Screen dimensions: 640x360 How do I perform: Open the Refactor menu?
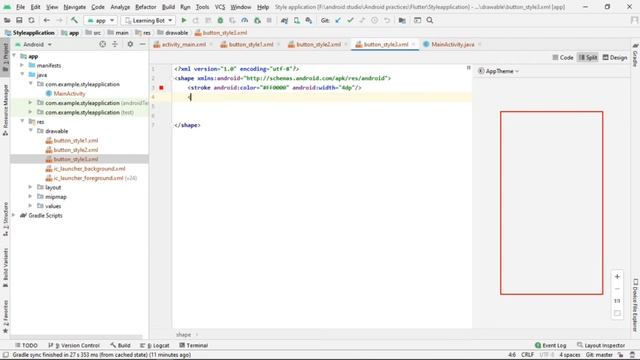[x=146, y=7]
